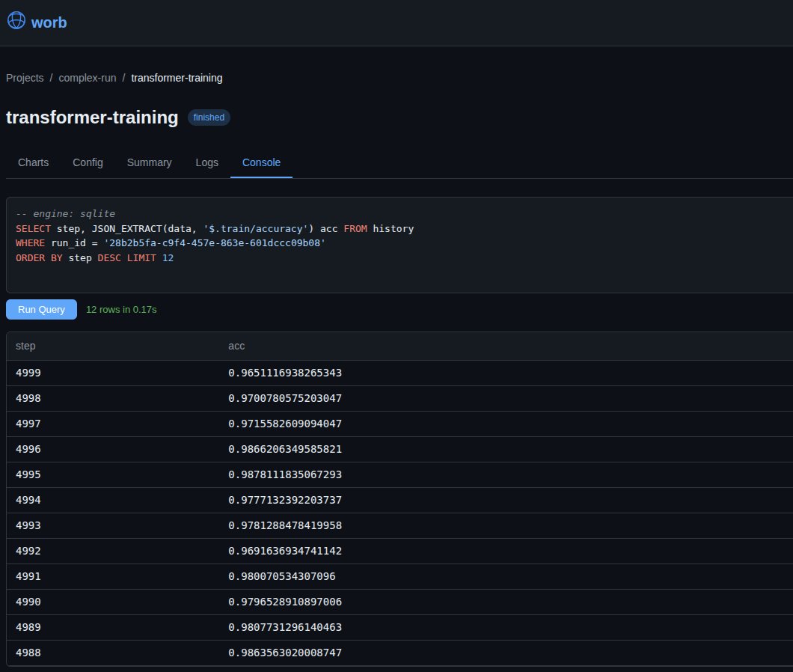Select the step 4993 cell
This screenshot has height=672, width=793.
pyautogui.click(x=28, y=525)
